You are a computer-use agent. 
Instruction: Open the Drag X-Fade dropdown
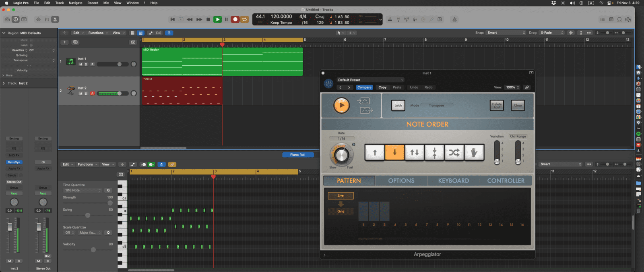click(x=552, y=33)
